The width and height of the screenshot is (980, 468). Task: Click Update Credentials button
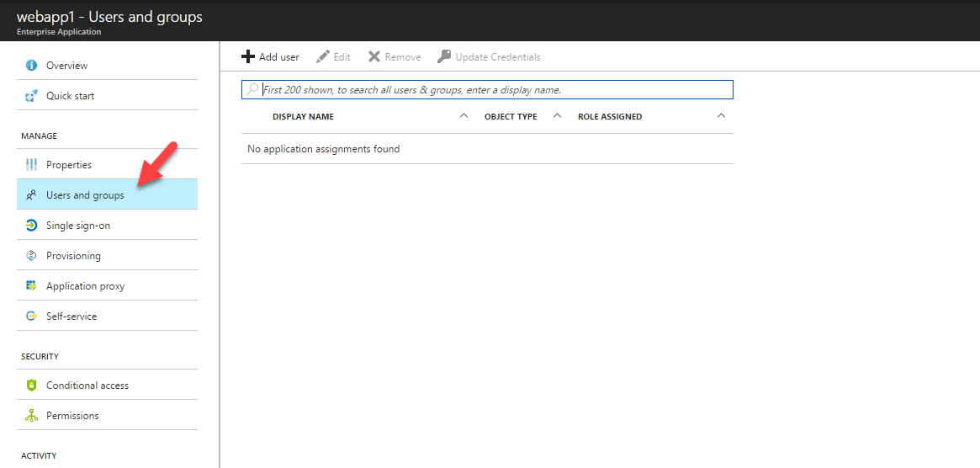pos(489,57)
